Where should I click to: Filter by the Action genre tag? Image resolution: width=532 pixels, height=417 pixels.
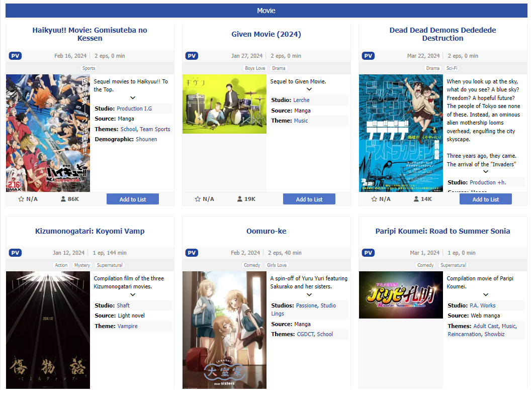click(x=61, y=265)
